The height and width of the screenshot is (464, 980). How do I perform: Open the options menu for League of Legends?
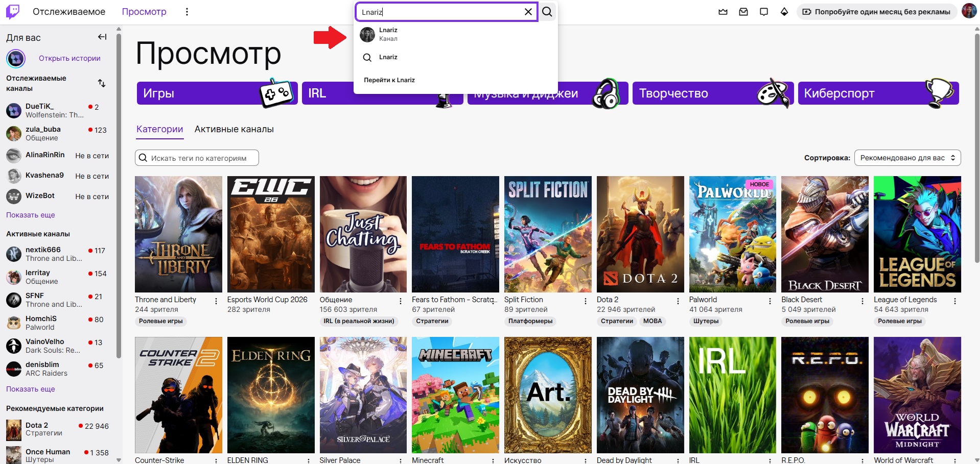pyautogui.click(x=955, y=301)
